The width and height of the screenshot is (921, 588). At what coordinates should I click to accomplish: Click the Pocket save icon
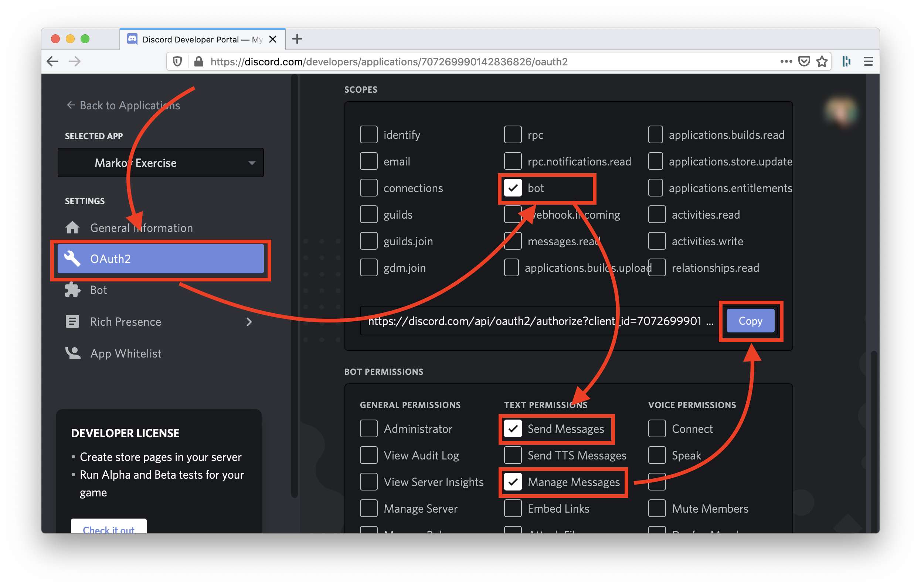coord(804,61)
